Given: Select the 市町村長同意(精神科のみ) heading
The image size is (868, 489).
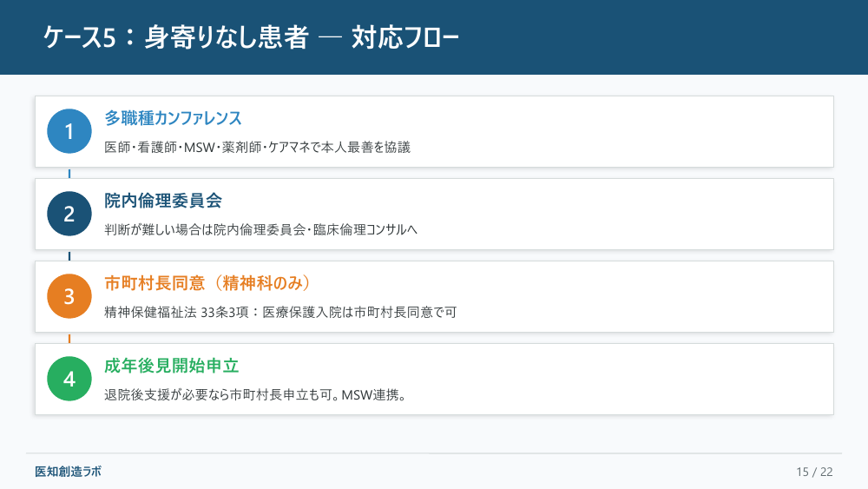Looking at the screenshot, I should tap(207, 283).
